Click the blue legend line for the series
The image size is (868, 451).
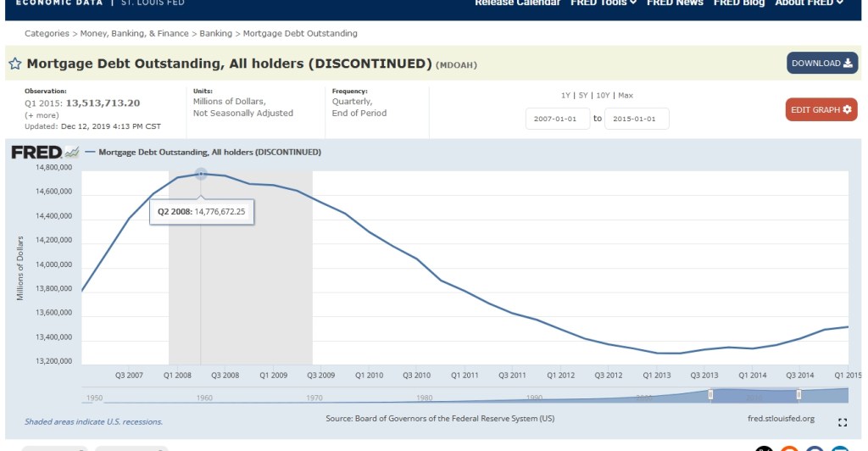point(90,153)
